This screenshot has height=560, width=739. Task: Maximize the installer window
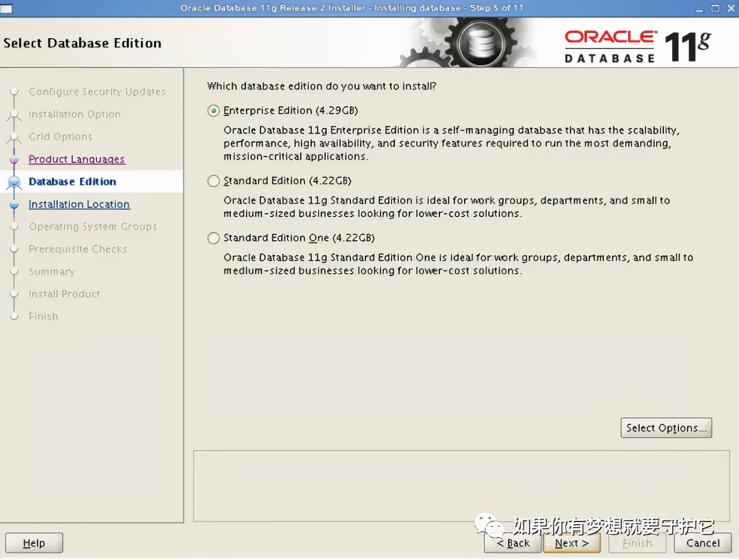point(715,9)
